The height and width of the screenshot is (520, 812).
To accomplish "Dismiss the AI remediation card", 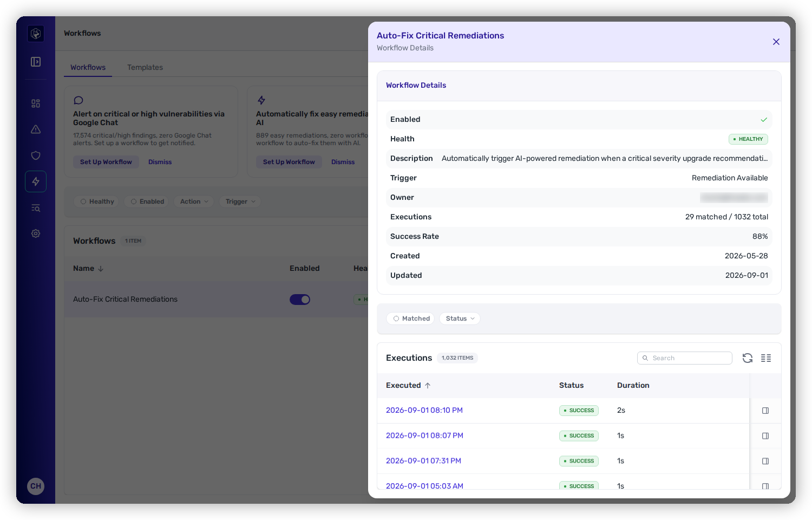I will pyautogui.click(x=343, y=162).
